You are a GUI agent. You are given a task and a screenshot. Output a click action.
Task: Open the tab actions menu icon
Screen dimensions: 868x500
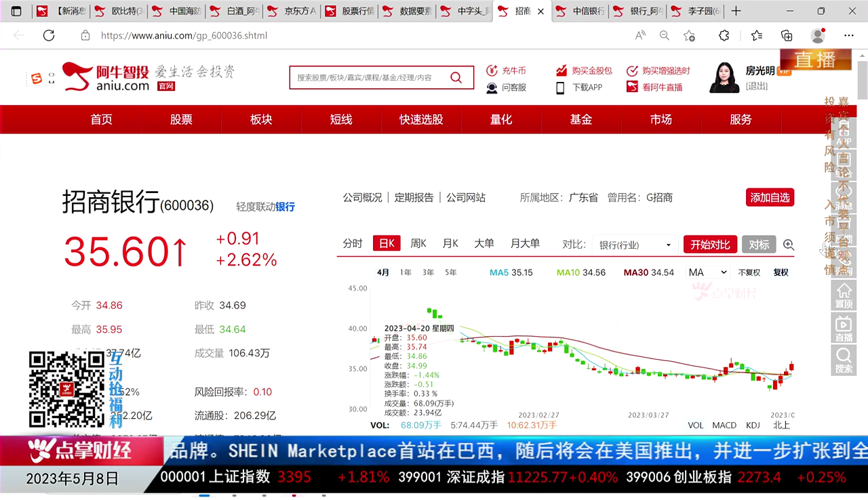16,11
